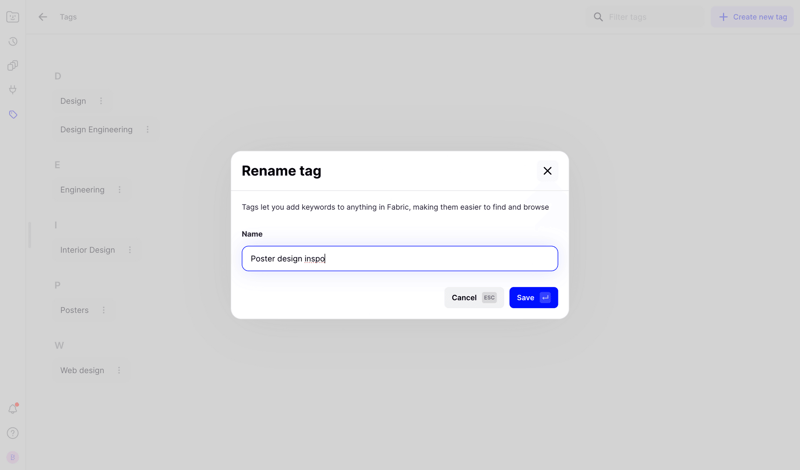Image resolution: width=800 pixels, height=470 pixels.
Task: Click the tag Name input field
Action: pyautogui.click(x=400, y=259)
